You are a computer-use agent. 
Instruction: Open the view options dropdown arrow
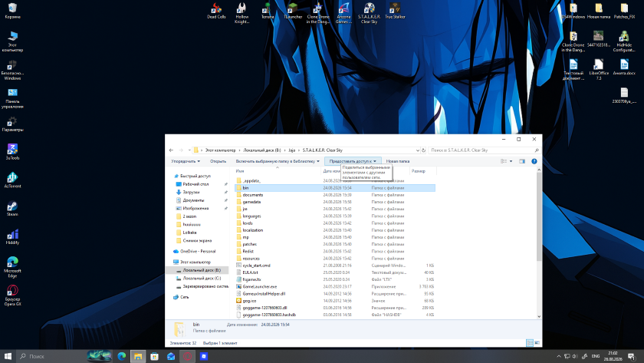(x=511, y=161)
